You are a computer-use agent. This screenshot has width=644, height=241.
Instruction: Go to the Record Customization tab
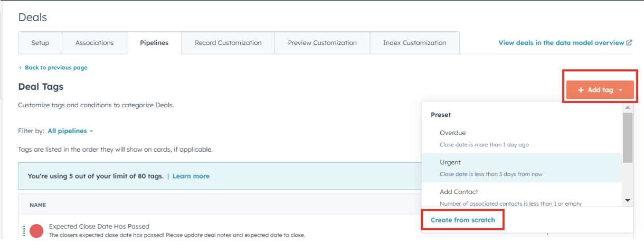(228, 43)
